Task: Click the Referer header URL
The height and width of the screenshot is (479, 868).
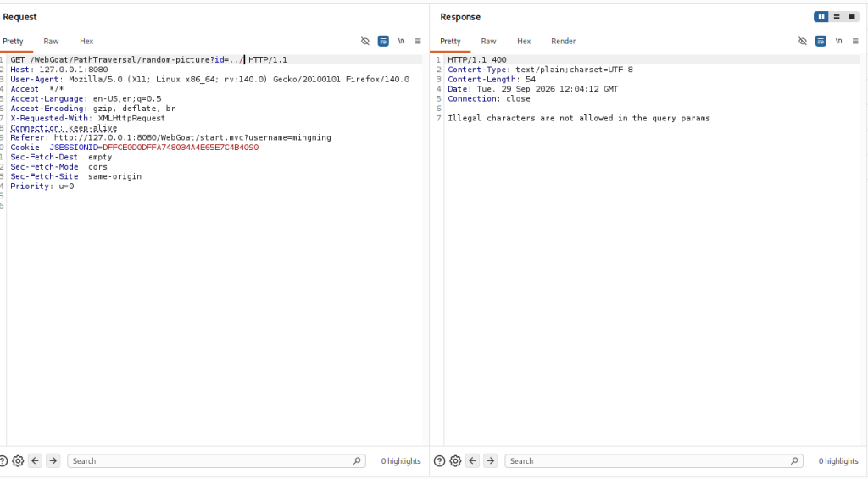Action: pos(192,137)
